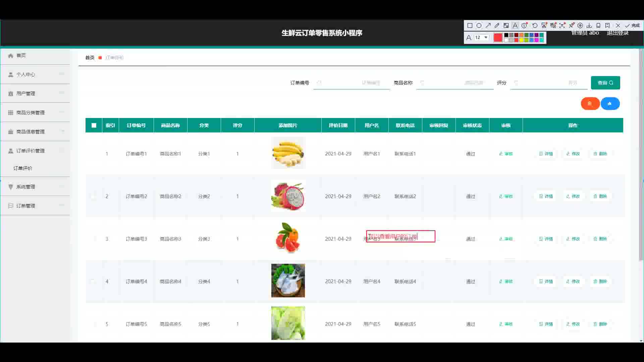Pin the screenshot to screen

571,25
